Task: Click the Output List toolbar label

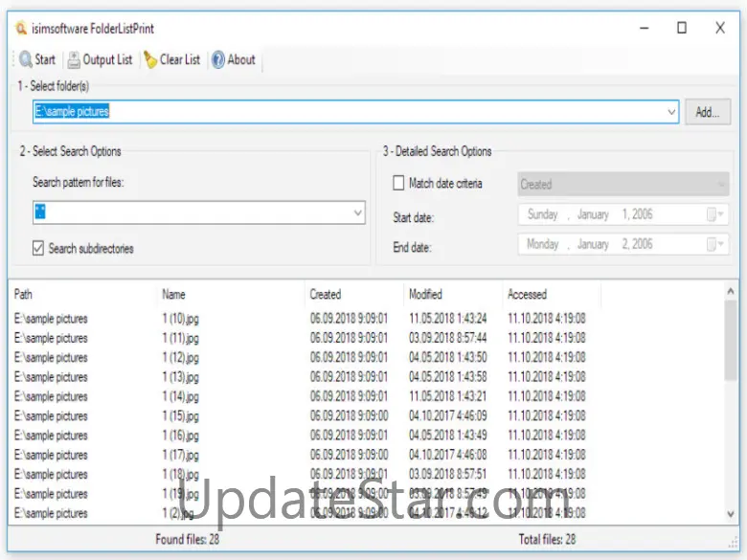Action: [107, 59]
